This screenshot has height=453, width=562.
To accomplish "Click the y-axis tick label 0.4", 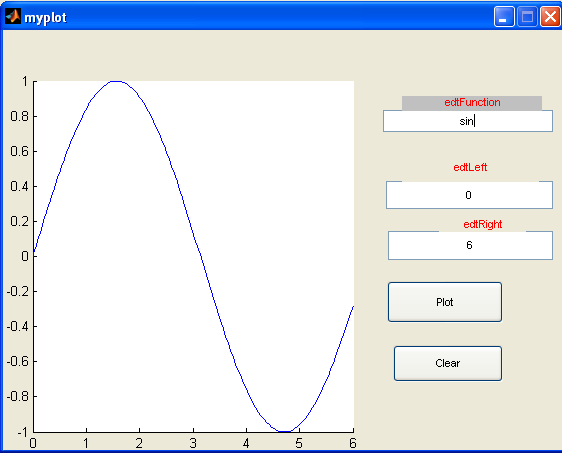I will (x=19, y=186).
